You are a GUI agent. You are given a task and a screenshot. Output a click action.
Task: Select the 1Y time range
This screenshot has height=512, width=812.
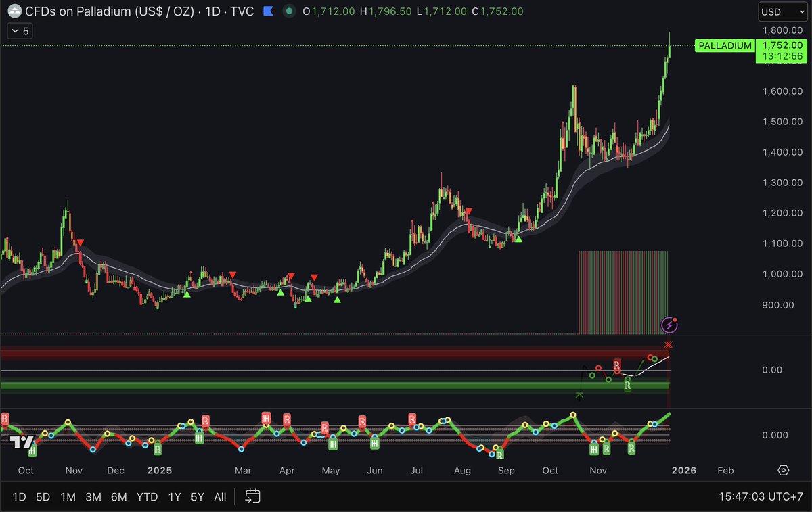click(175, 496)
